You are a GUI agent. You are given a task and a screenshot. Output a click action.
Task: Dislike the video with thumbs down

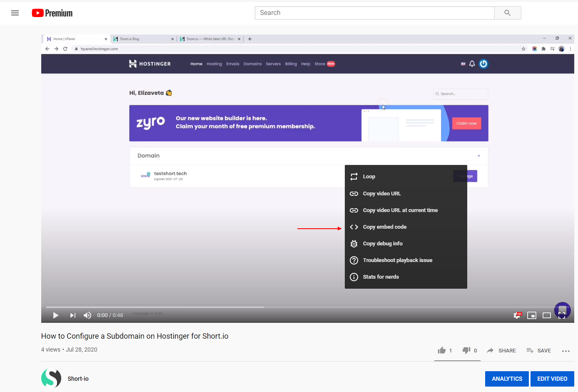point(466,350)
